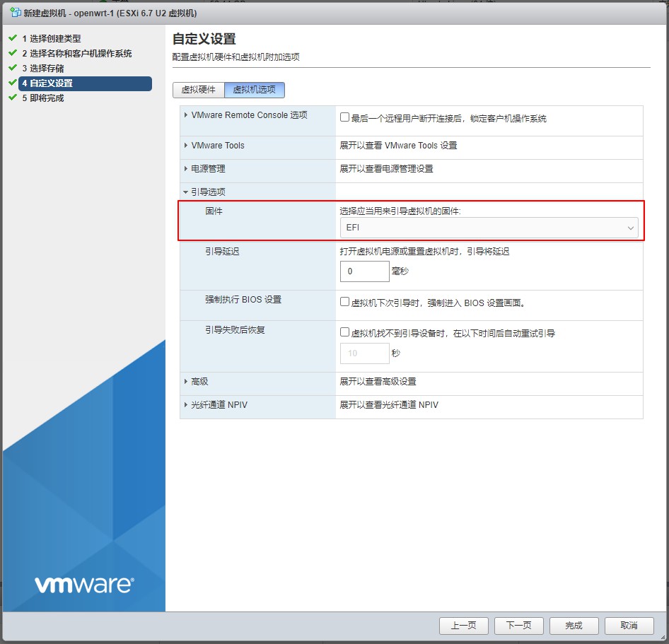Enable auto retry after boot failure checkbox
The height and width of the screenshot is (644, 669).
[345, 332]
